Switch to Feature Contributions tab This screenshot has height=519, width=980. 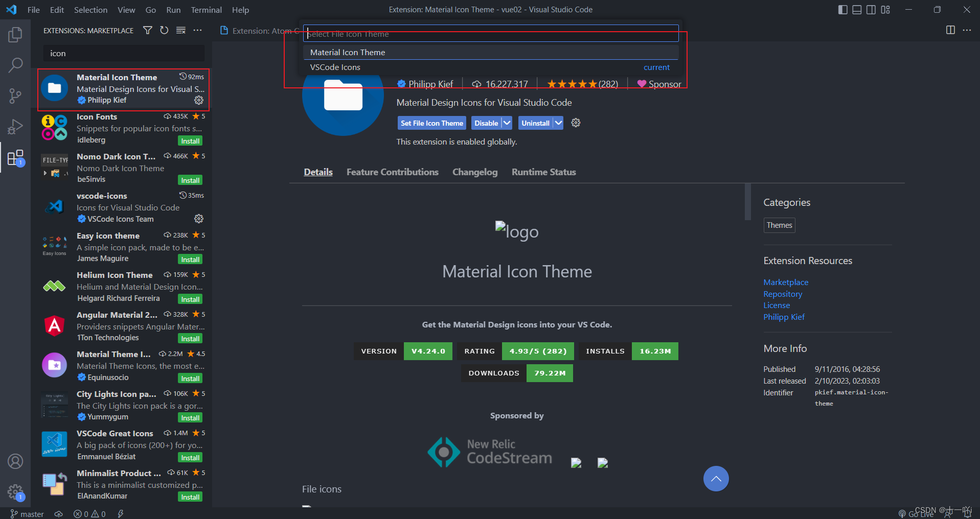(392, 172)
